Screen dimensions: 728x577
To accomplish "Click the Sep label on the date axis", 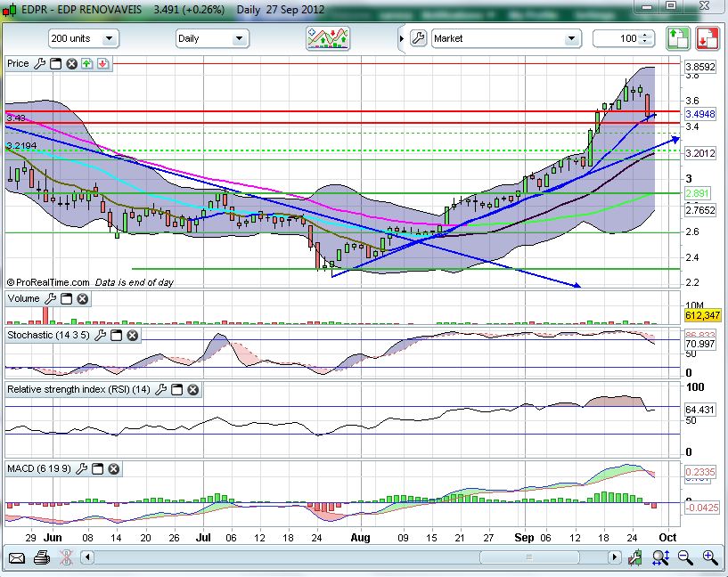I will (524, 538).
